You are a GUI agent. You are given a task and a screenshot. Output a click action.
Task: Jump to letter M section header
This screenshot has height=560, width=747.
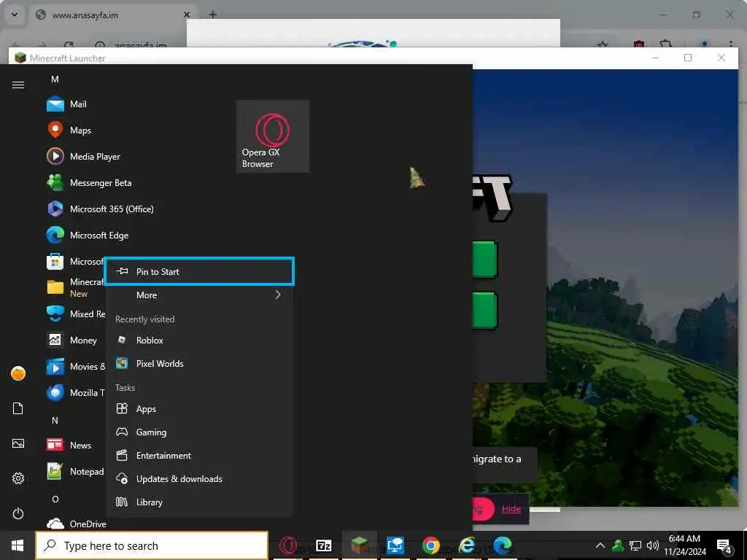[55, 79]
